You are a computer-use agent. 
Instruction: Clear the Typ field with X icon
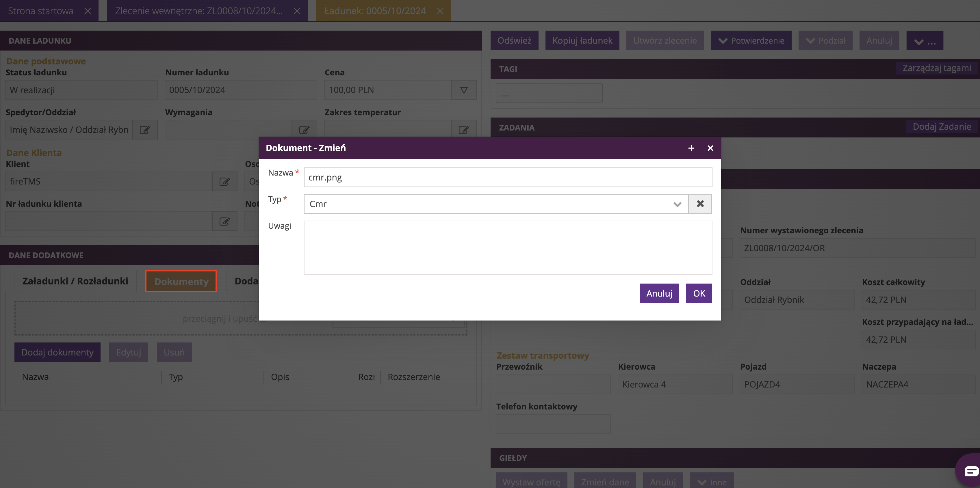pos(700,204)
